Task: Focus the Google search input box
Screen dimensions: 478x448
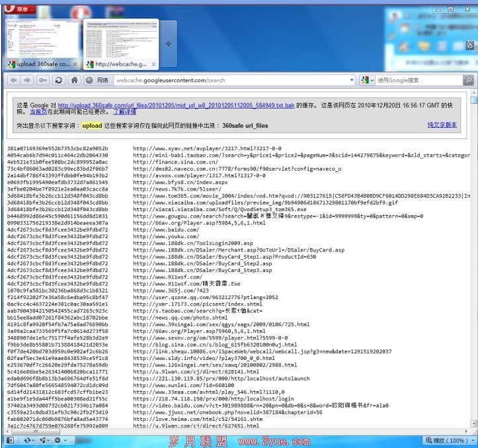Action: [419, 80]
